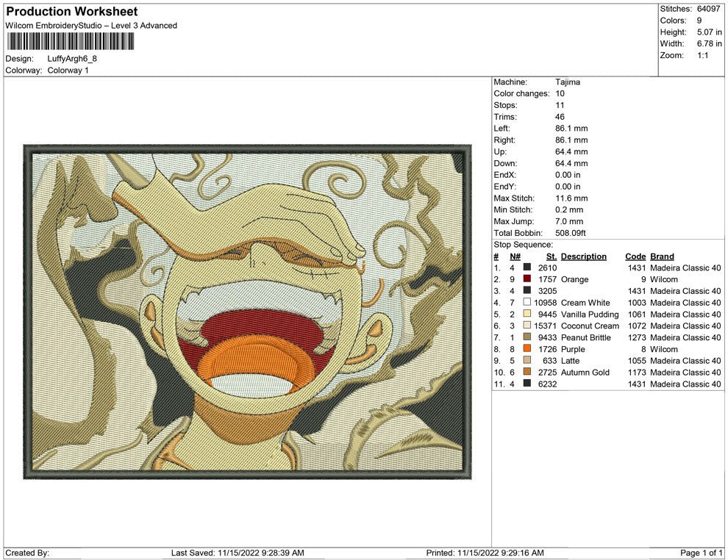Click the Trims value 46
The height and width of the screenshot is (560, 728).
pos(560,117)
